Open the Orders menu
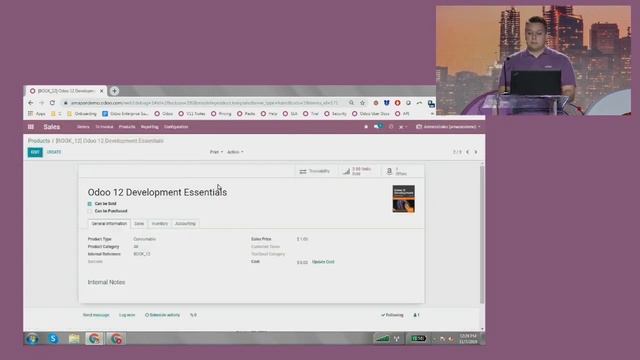640x360 pixels. click(x=83, y=127)
